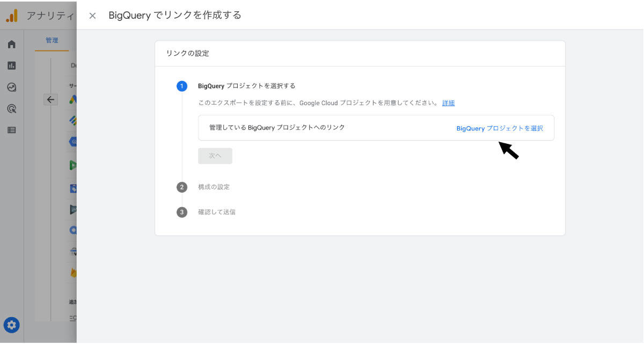The height and width of the screenshot is (344, 644).
Task: Click the リンクの設定 card header
Action: (x=360, y=54)
